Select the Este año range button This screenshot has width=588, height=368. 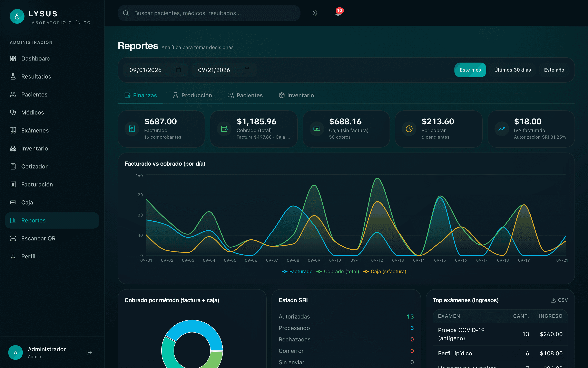554,70
